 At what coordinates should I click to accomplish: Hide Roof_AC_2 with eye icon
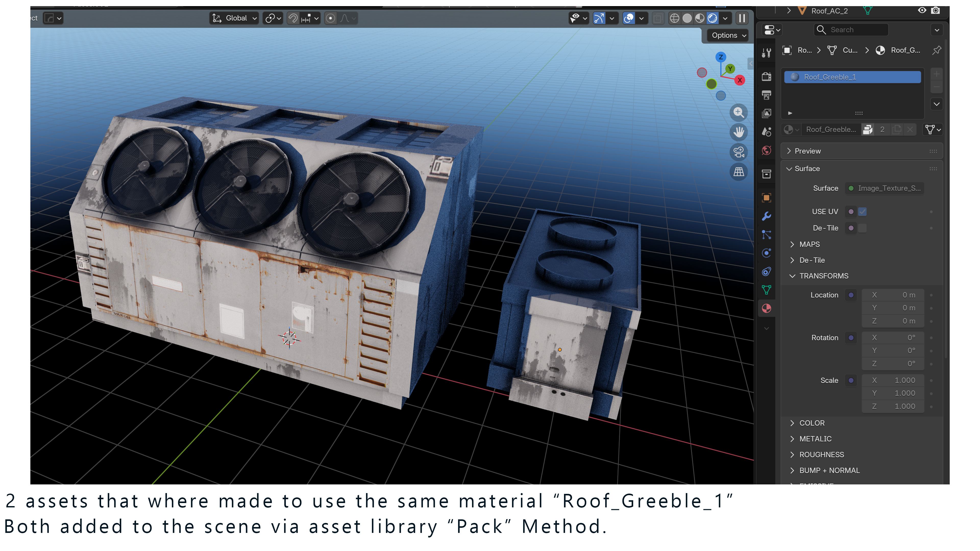tap(922, 10)
